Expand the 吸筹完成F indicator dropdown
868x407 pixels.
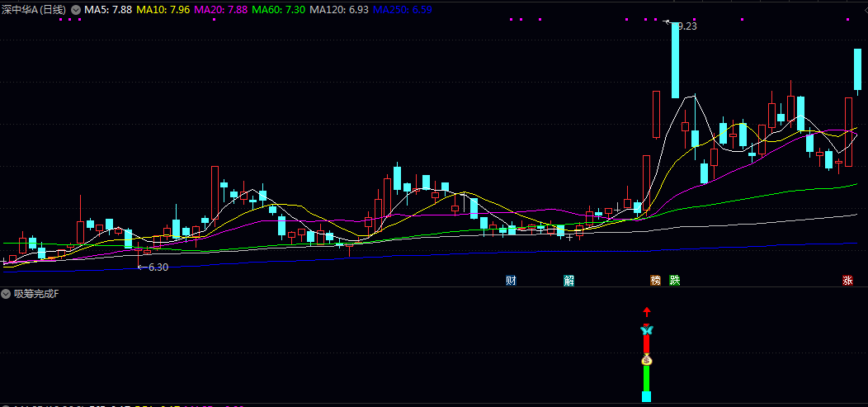pyautogui.click(x=7, y=294)
